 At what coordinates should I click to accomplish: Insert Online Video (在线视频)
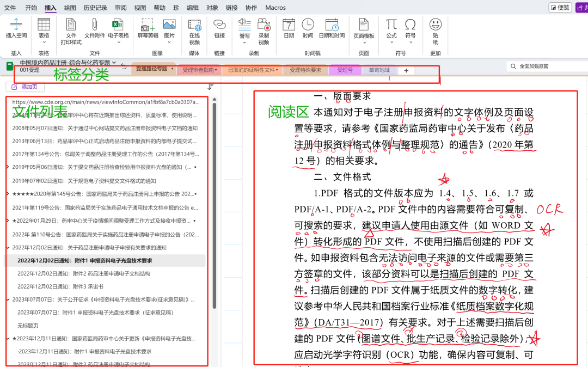pyautogui.click(x=194, y=32)
